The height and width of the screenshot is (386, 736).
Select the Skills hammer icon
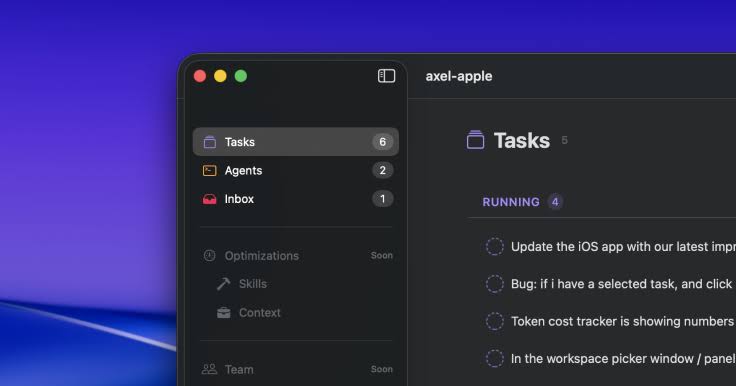[x=223, y=284]
